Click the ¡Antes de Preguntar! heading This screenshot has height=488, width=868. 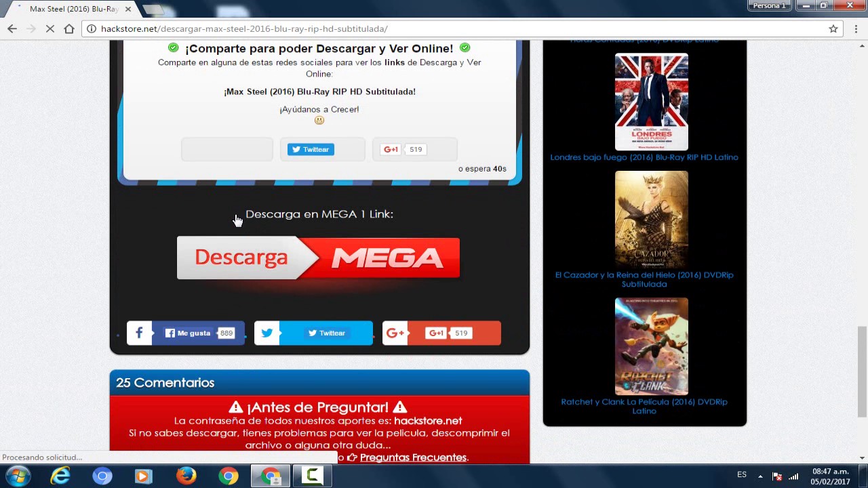(x=318, y=407)
